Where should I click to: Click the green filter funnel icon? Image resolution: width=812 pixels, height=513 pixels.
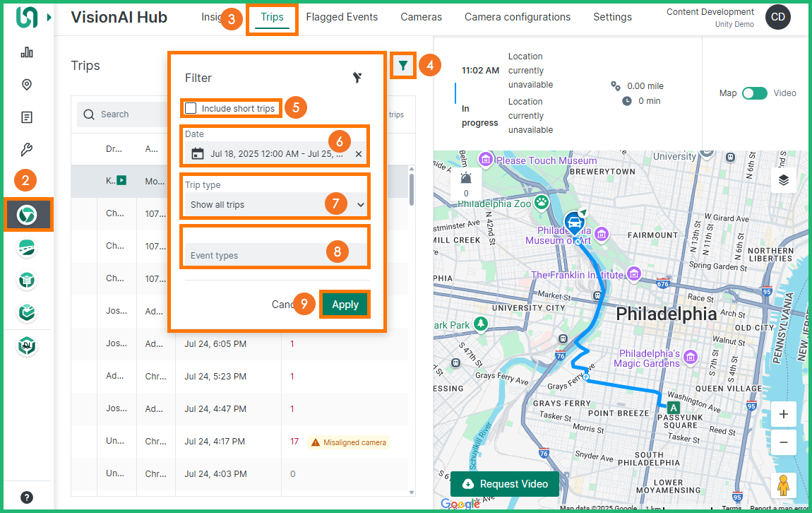pos(402,66)
